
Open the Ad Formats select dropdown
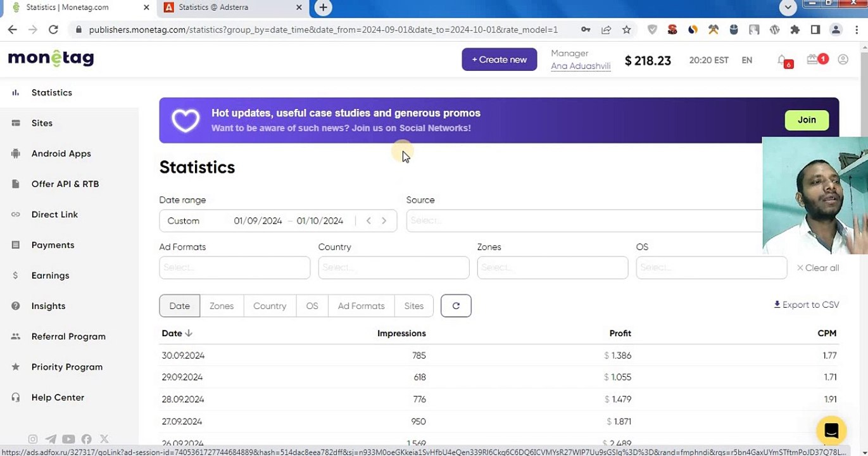235,268
